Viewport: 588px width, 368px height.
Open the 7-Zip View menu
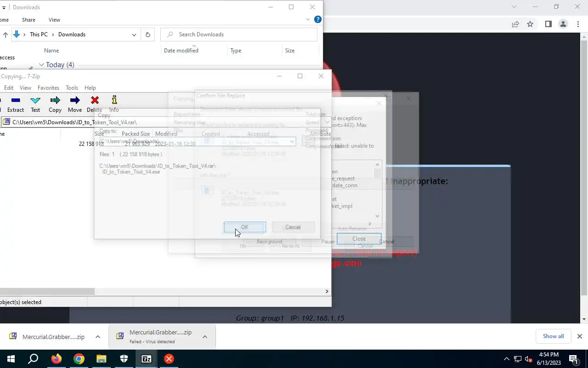25,88
